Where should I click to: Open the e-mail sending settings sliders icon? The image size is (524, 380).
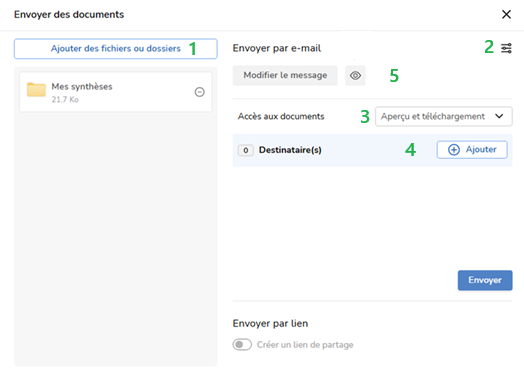click(x=506, y=48)
